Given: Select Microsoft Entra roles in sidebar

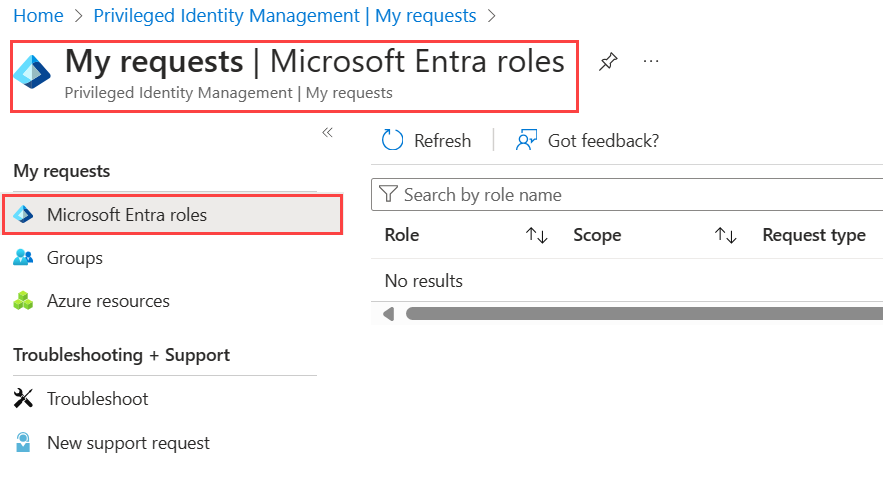Looking at the screenshot, I should pyautogui.click(x=127, y=215).
